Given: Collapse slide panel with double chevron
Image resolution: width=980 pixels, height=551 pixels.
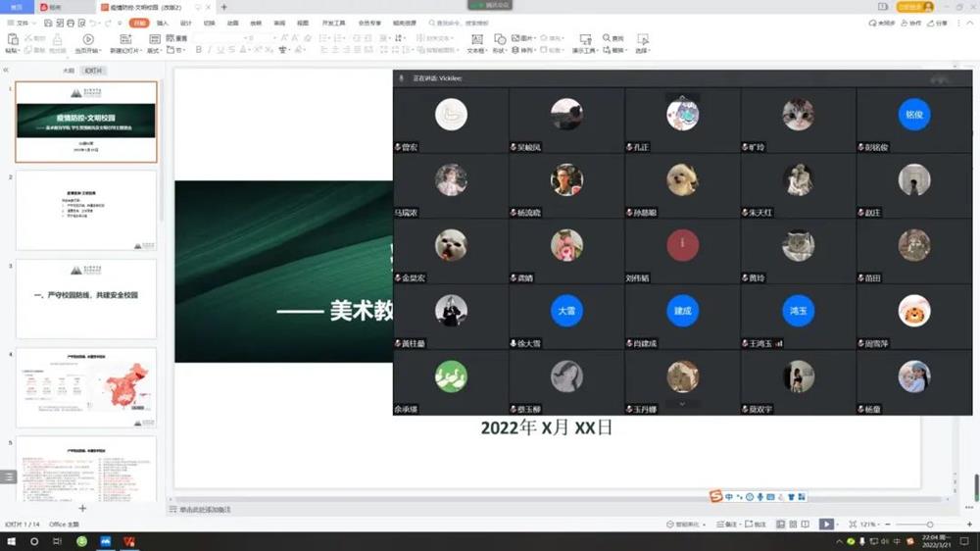Looking at the screenshot, I should tap(6, 70).
